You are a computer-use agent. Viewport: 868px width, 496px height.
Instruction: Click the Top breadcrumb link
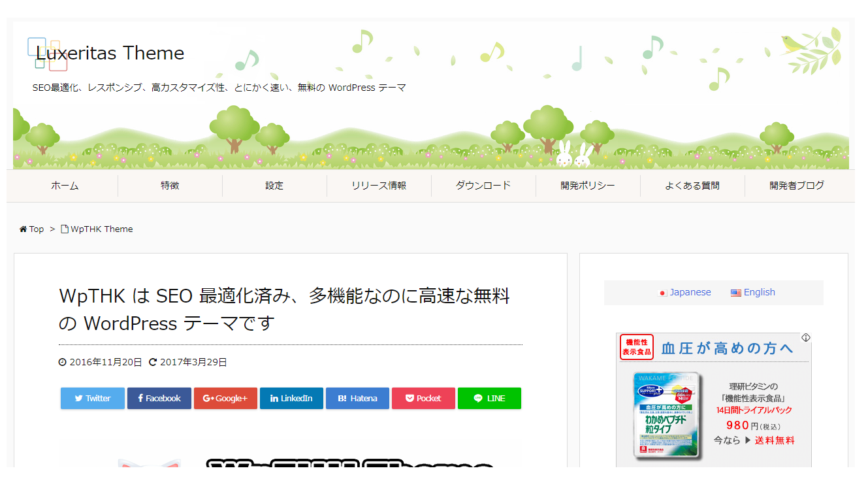[37, 229]
